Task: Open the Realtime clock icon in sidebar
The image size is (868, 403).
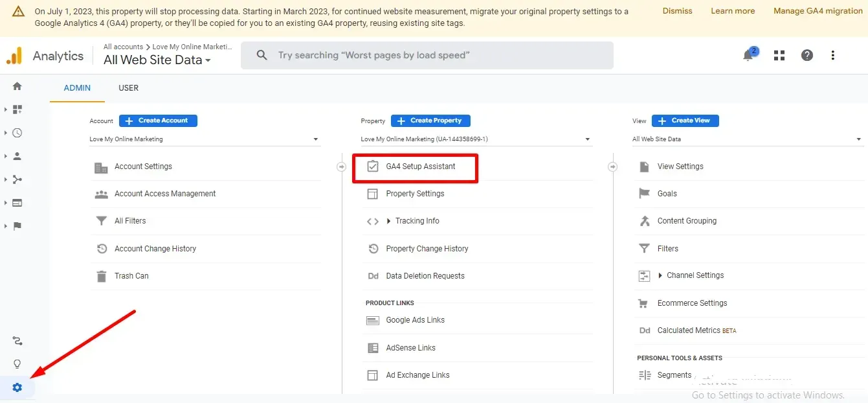Action: click(17, 133)
